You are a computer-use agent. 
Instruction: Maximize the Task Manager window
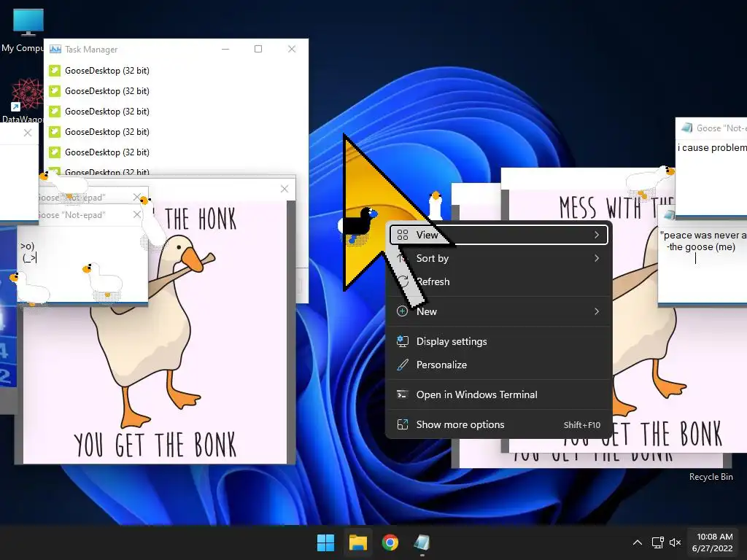258,49
